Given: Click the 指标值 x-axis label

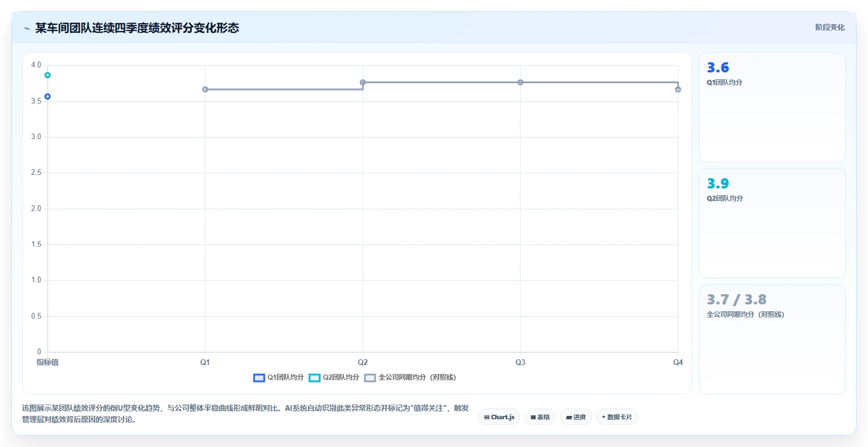Looking at the screenshot, I should click(x=48, y=363).
